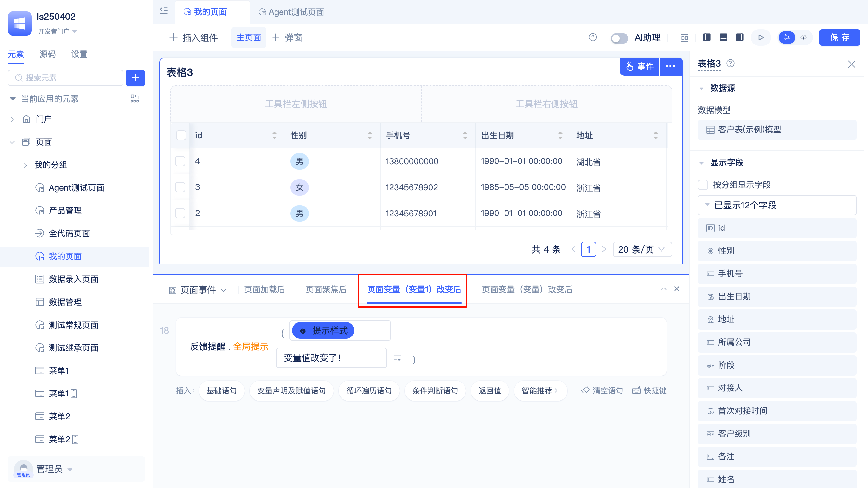Screen dimensions: 868x488
Task: Close the page event panel
Action: [x=677, y=289]
